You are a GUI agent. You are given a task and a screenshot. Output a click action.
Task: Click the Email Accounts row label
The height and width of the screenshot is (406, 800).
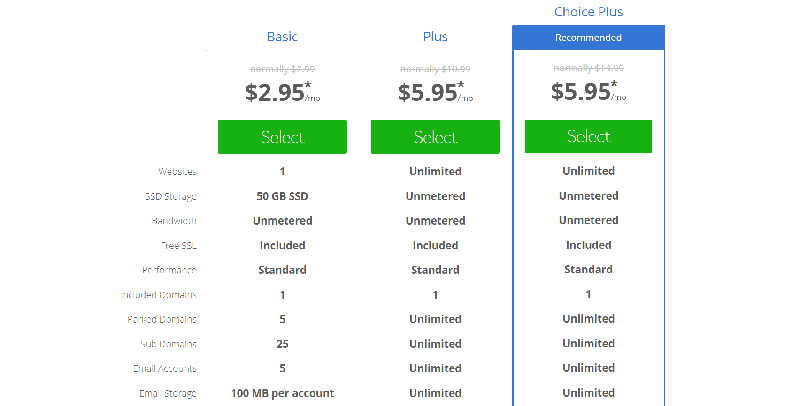coord(164,369)
